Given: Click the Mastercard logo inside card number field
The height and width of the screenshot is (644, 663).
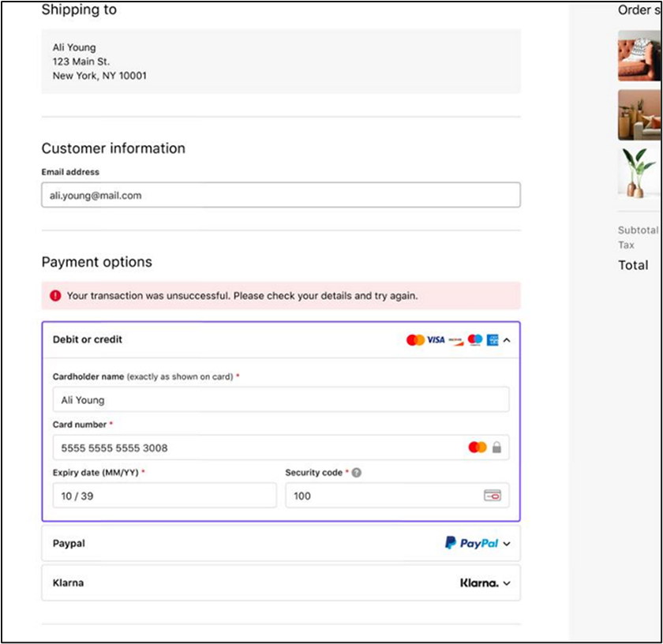Looking at the screenshot, I should (478, 447).
